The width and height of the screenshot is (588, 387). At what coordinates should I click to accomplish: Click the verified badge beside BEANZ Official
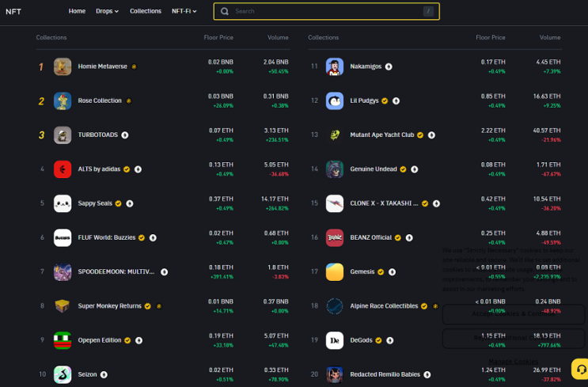coord(398,237)
